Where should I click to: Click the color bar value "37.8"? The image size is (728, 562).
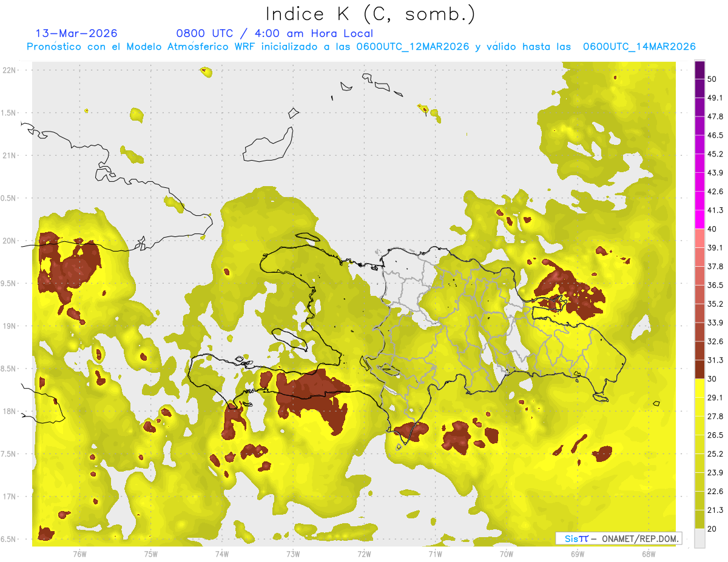715,267
